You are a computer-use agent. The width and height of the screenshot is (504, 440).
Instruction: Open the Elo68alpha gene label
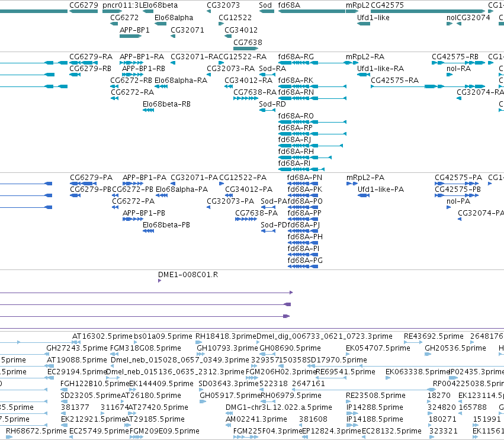pos(174,17)
